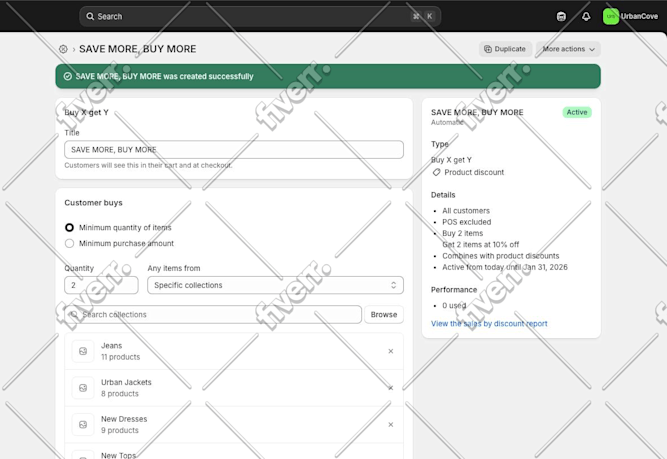Click '9 products' under New Dresses
This screenshot has width=667, height=459.
pyautogui.click(x=120, y=430)
